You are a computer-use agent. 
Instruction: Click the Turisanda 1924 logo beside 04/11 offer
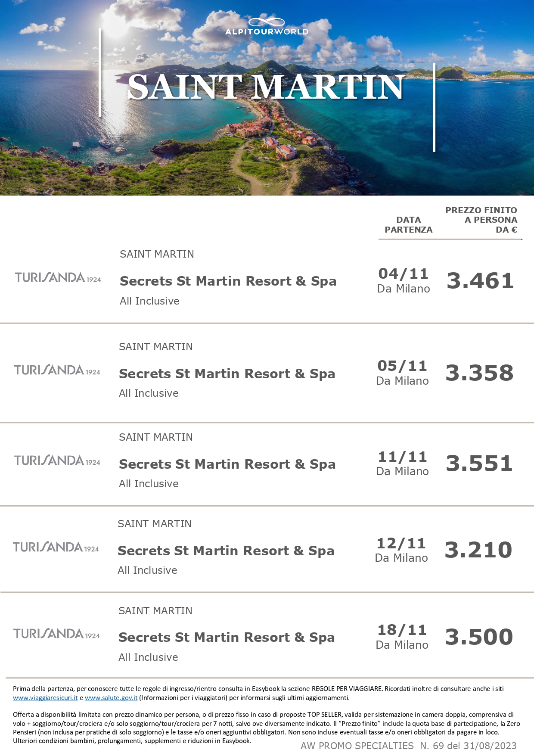(58, 277)
